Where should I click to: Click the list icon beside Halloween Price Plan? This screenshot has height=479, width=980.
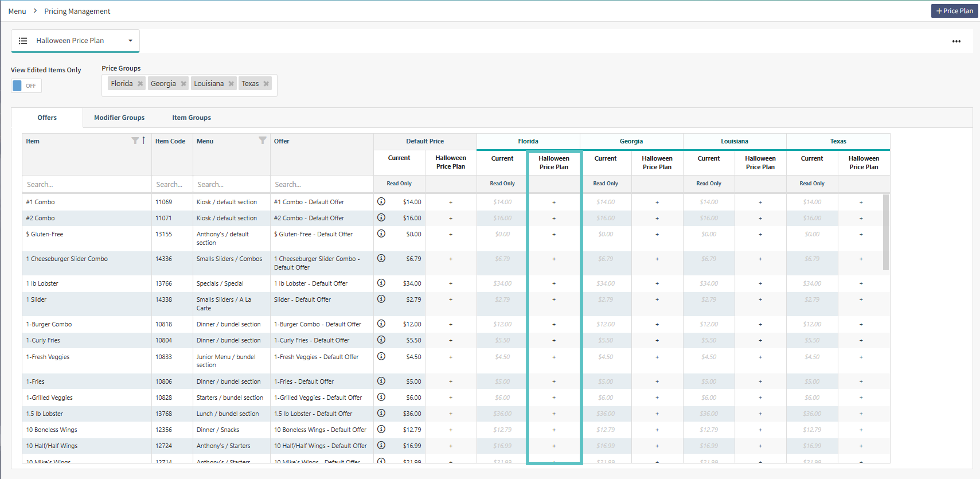coord(23,41)
